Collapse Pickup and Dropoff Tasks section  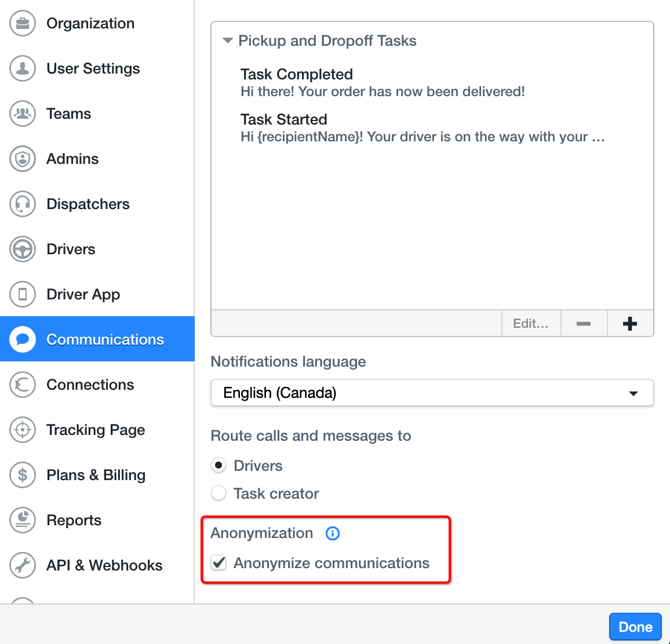(x=228, y=41)
